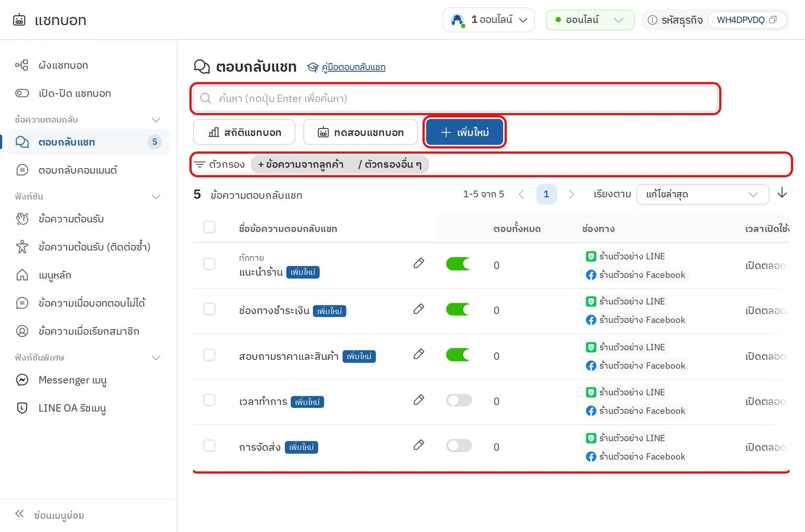The image size is (805, 532).
Task: Open ผังแชทบอท flow diagram icon in sidebar
Action: coord(21,65)
